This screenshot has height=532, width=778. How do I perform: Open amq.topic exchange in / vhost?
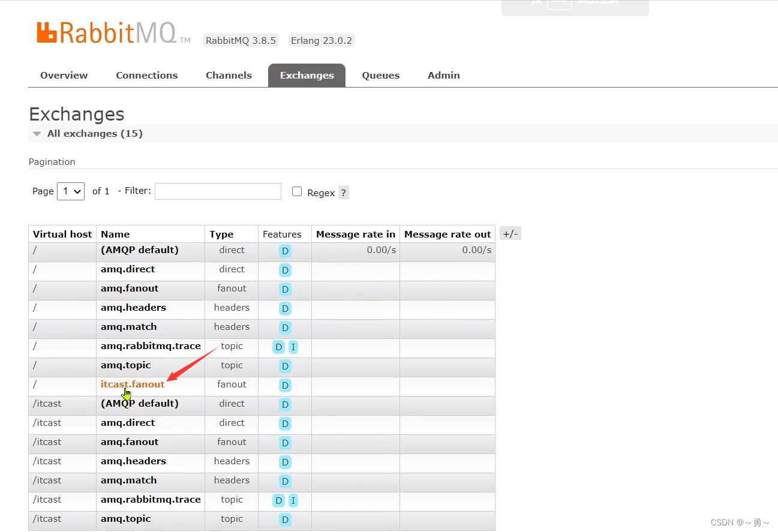click(125, 365)
